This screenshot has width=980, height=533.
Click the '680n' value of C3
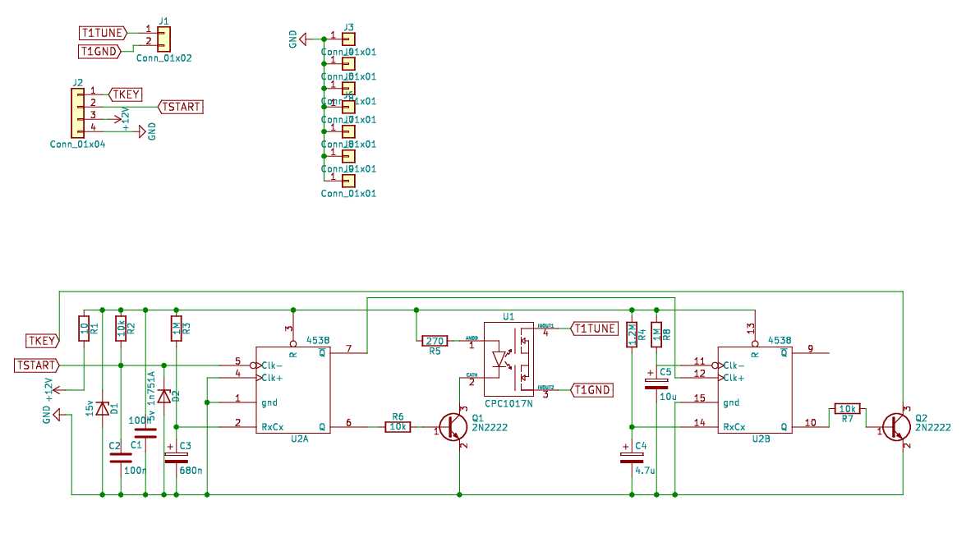pyautogui.click(x=191, y=471)
